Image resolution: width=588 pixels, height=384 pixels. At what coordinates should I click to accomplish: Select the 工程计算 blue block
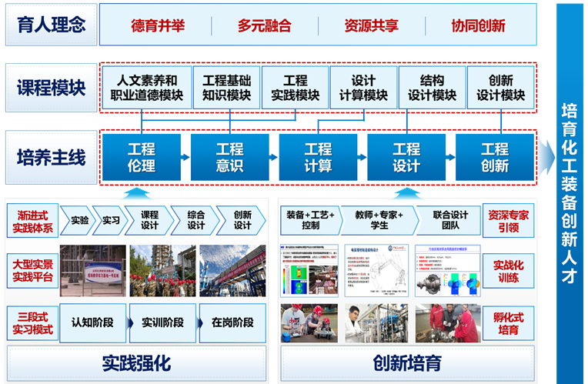click(x=318, y=157)
